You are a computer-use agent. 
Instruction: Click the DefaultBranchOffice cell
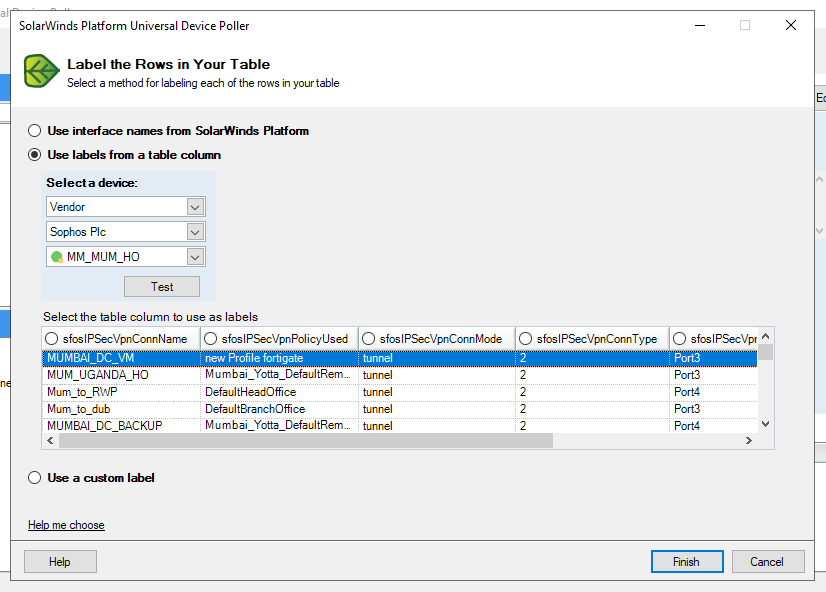tap(279, 409)
